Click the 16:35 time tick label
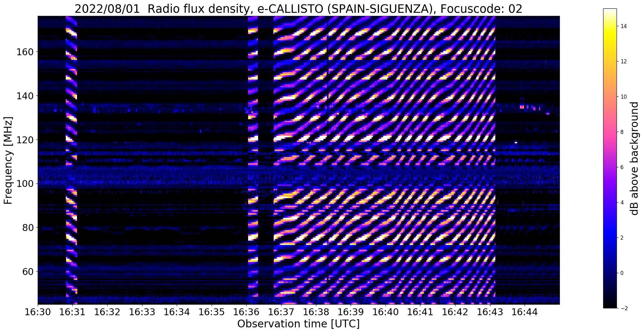This screenshot has height=333, width=644. pyautogui.click(x=212, y=312)
